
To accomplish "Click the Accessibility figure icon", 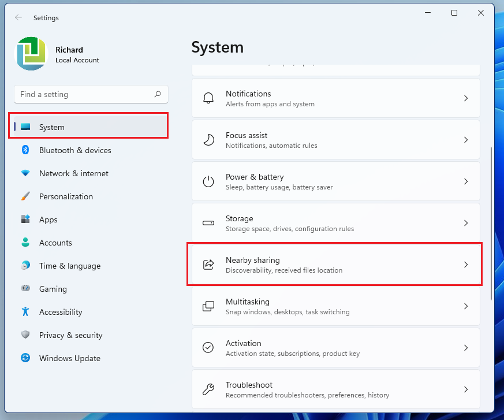I will pos(25,312).
